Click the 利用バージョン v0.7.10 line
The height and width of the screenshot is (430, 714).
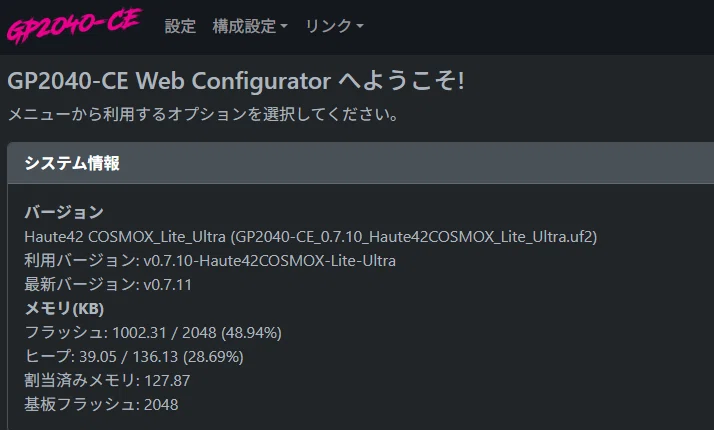coord(210,261)
